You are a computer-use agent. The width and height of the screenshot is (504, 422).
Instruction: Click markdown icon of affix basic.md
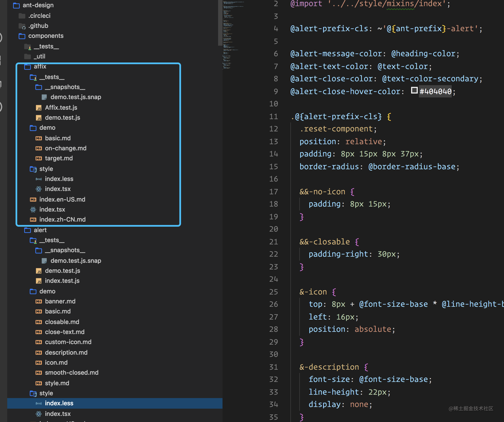coord(39,138)
